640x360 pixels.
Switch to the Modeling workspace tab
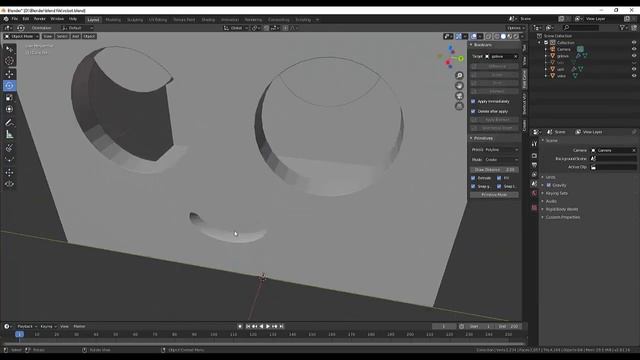113,20
